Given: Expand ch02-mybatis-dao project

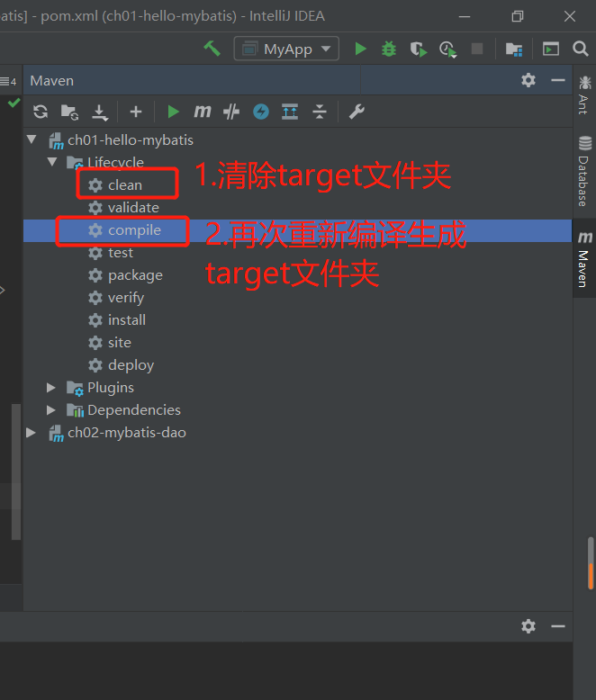Looking at the screenshot, I should pyautogui.click(x=31, y=432).
